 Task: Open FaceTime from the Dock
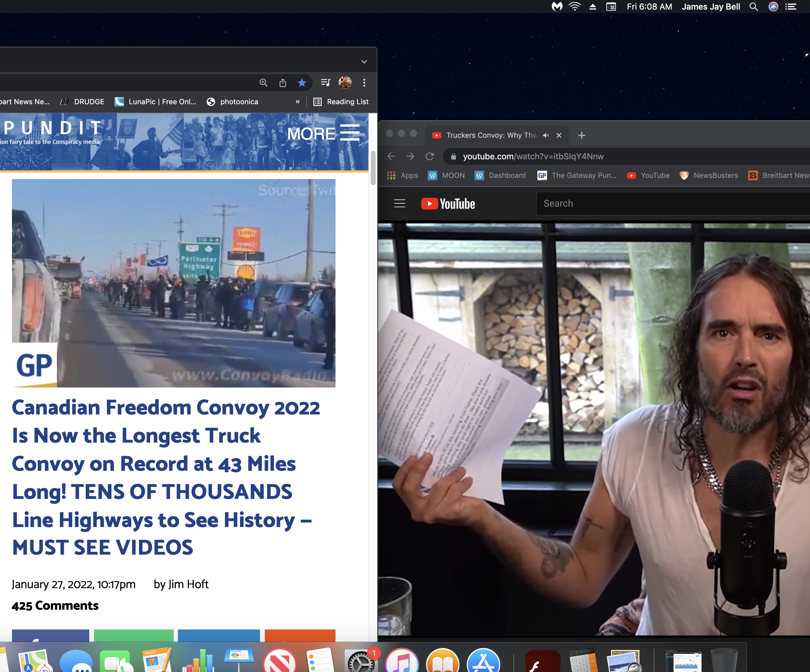(x=117, y=661)
